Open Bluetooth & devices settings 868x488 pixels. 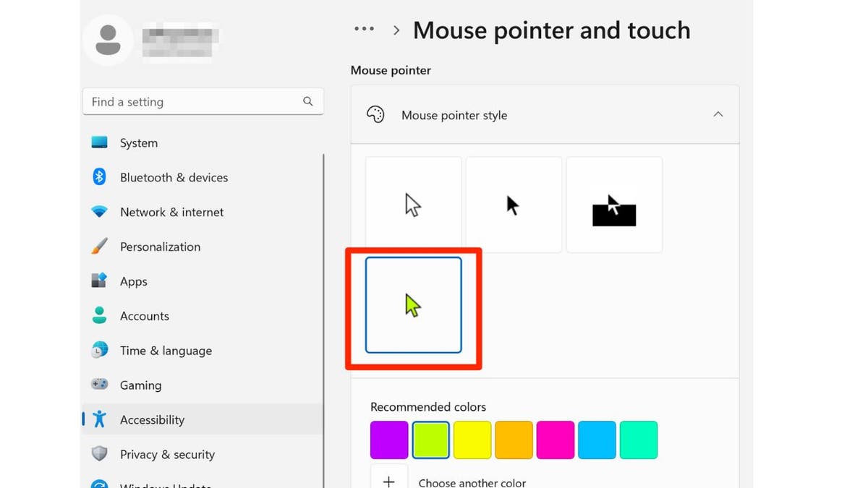coord(203,177)
